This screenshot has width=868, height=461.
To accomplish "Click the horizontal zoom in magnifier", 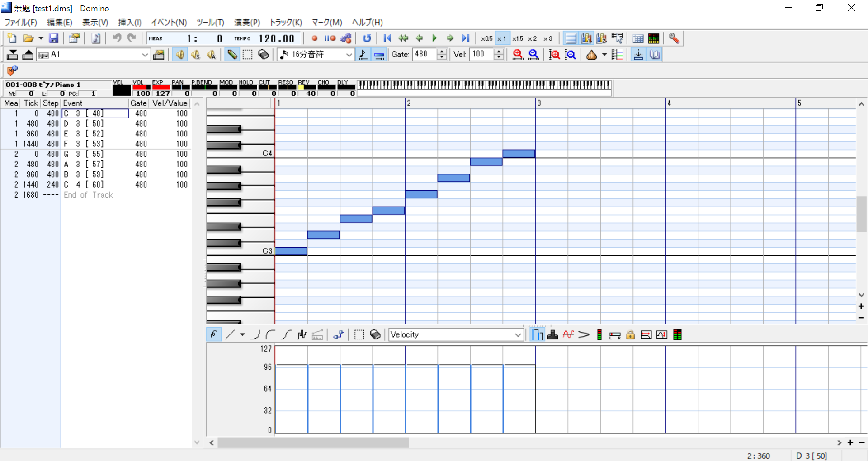I will (518, 55).
